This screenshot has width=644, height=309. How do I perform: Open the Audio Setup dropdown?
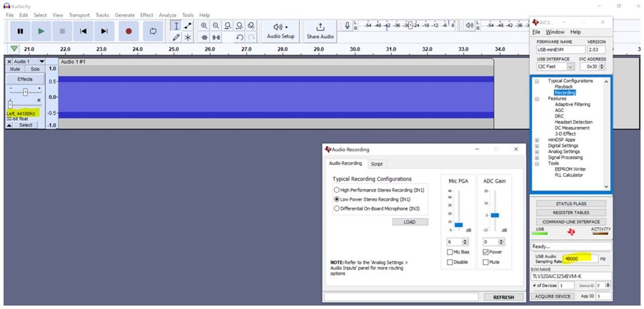[x=280, y=31]
